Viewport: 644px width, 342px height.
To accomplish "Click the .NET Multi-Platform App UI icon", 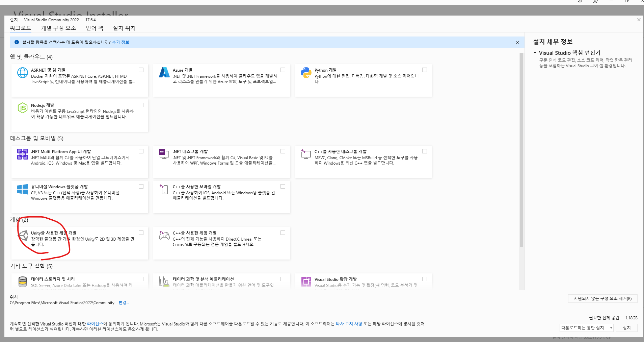I will pyautogui.click(x=23, y=154).
